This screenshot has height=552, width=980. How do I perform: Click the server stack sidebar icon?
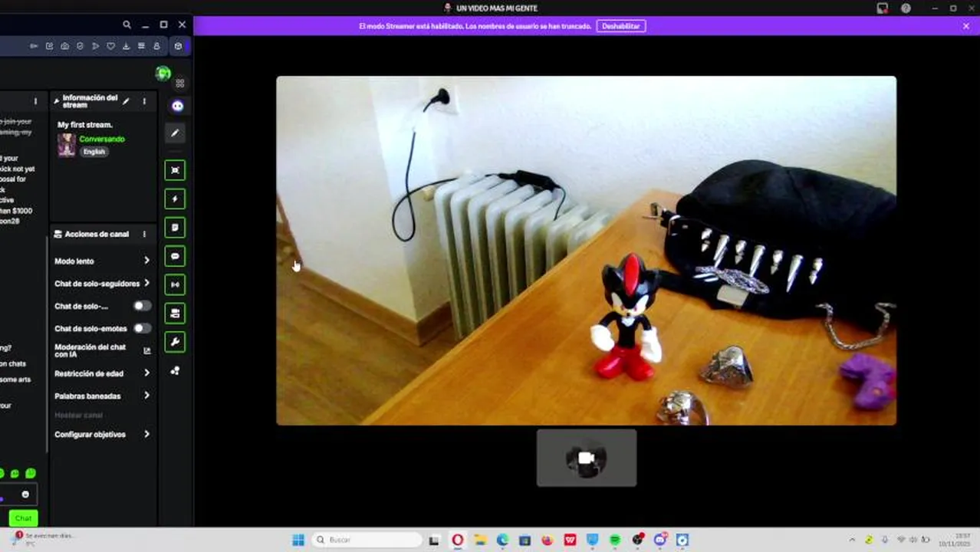click(175, 313)
